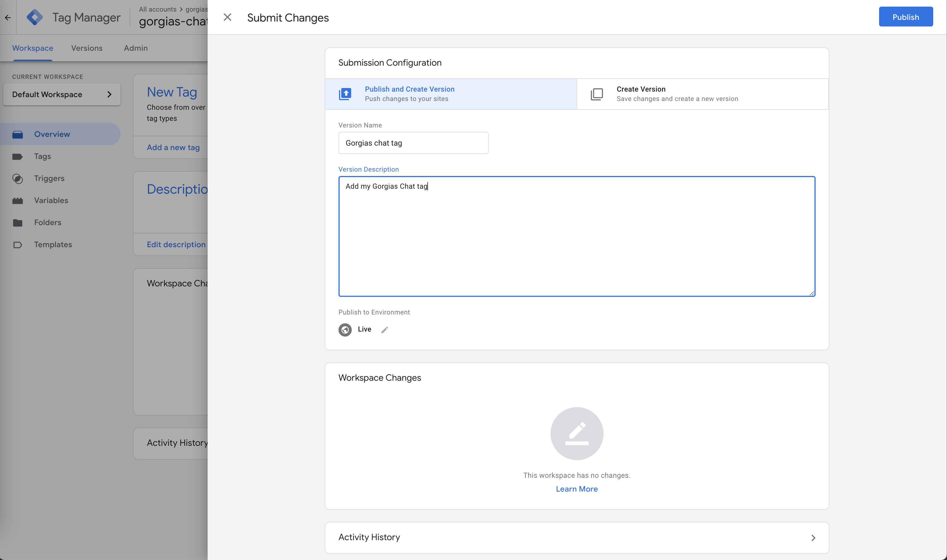
Task: Grab the textarea resize handle
Action: pos(811,293)
